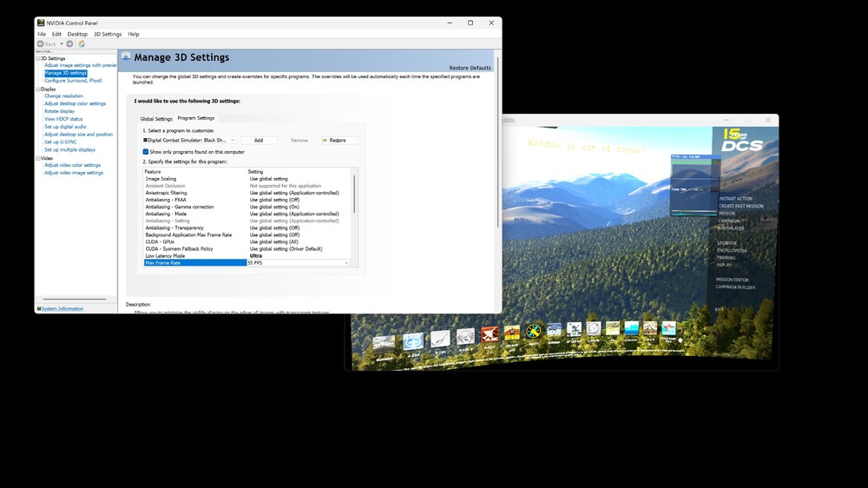Click the settings list vertical scrollbar
The height and width of the screenshot is (488, 868).
point(354,195)
